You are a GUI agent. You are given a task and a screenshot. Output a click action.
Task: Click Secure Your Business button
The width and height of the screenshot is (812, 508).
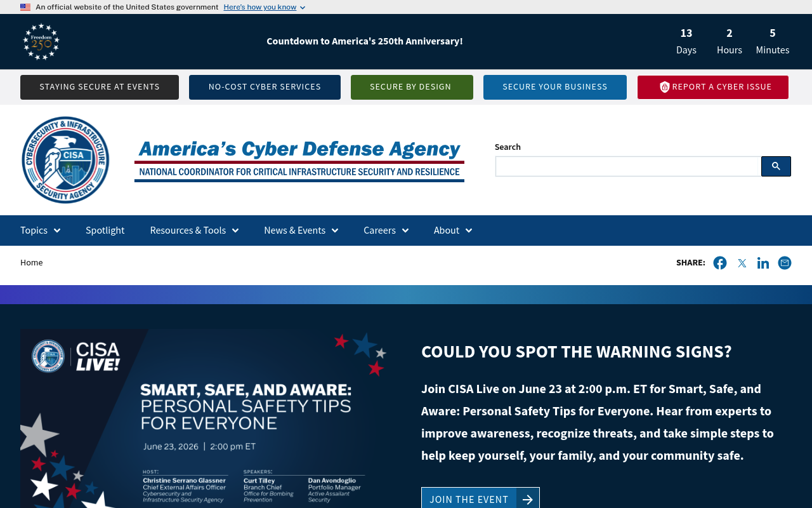click(x=555, y=87)
